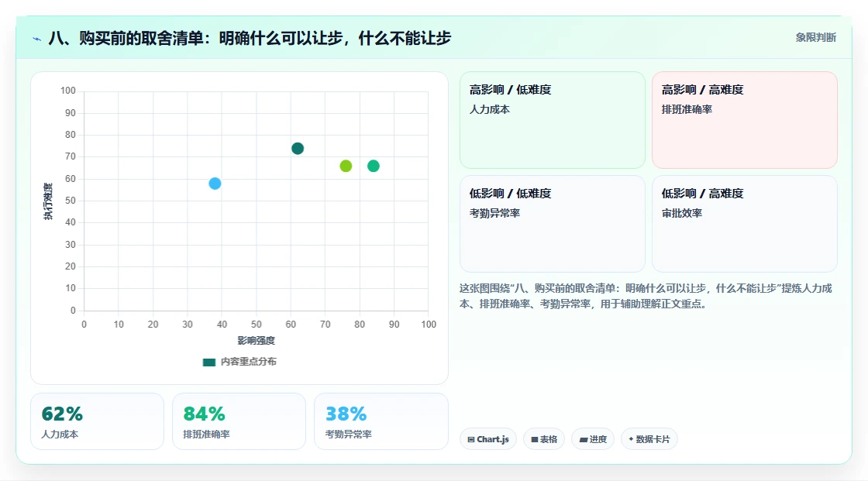
Task: Click the green scatter point at 84
Action: tap(374, 166)
